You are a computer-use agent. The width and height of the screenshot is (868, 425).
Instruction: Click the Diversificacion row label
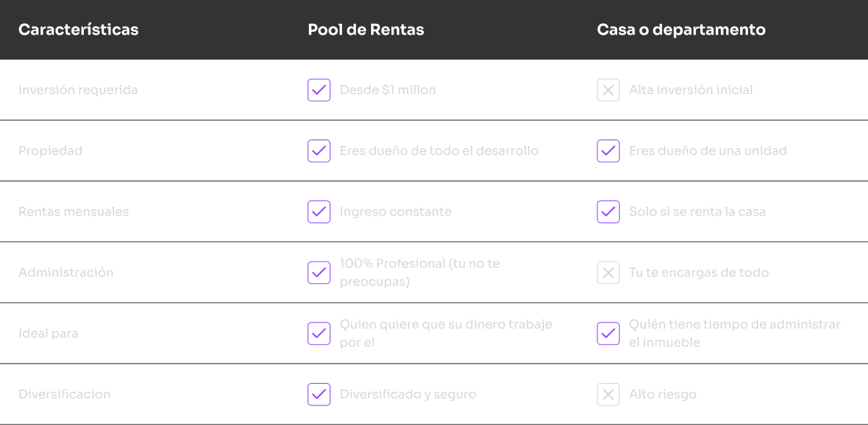click(64, 395)
